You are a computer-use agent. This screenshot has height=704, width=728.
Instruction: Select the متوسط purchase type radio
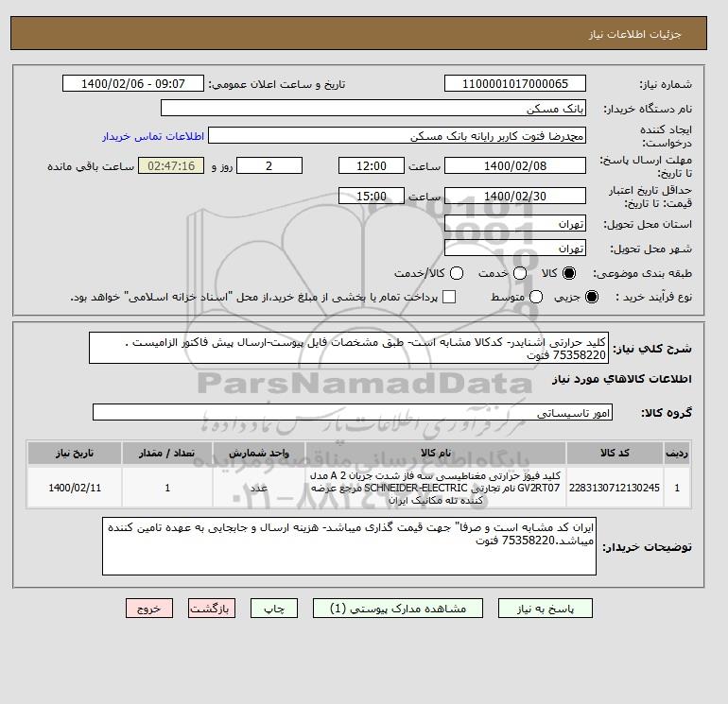click(x=536, y=297)
